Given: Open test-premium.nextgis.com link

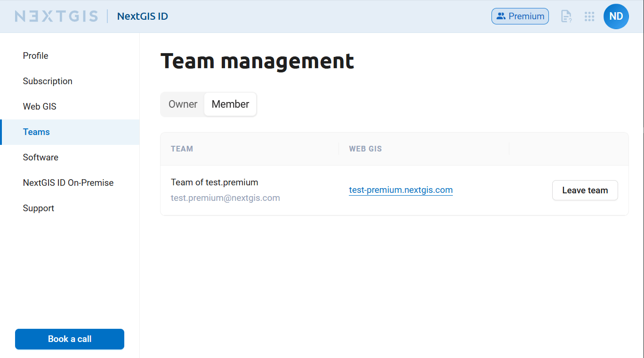Looking at the screenshot, I should (x=401, y=190).
